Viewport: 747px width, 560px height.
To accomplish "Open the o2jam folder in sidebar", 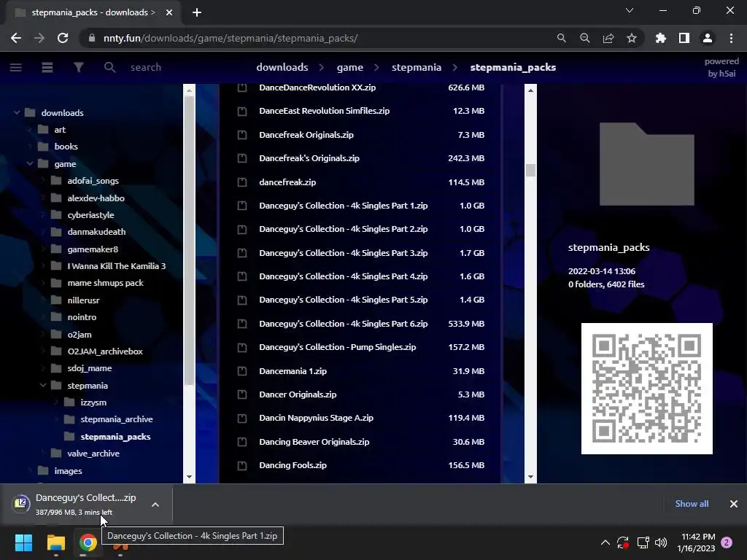I will point(79,334).
